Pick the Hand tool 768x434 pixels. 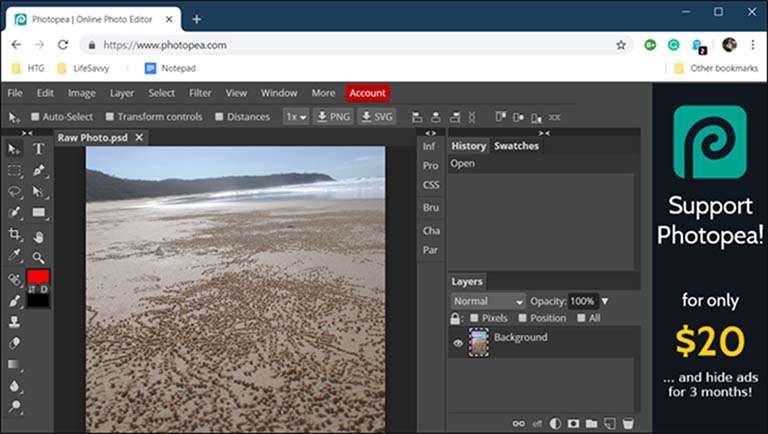click(38, 236)
